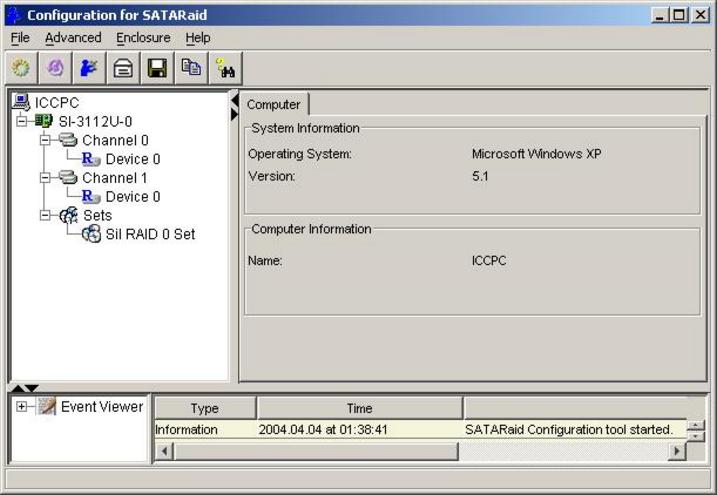Click the SiI RAID 0 Set icon

91,234
